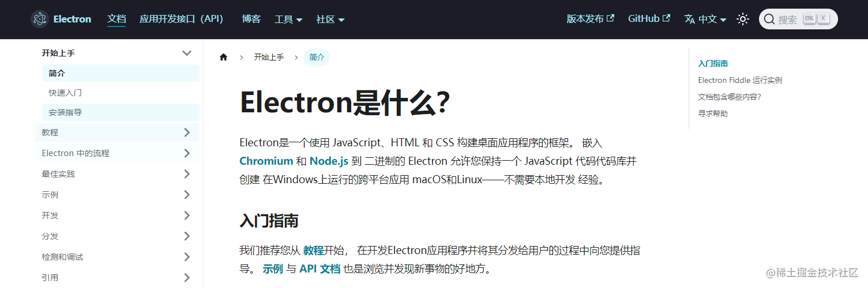Open 分发 sidebar category label
Image resolution: width=868 pixels, height=288 pixels.
tap(50, 236)
